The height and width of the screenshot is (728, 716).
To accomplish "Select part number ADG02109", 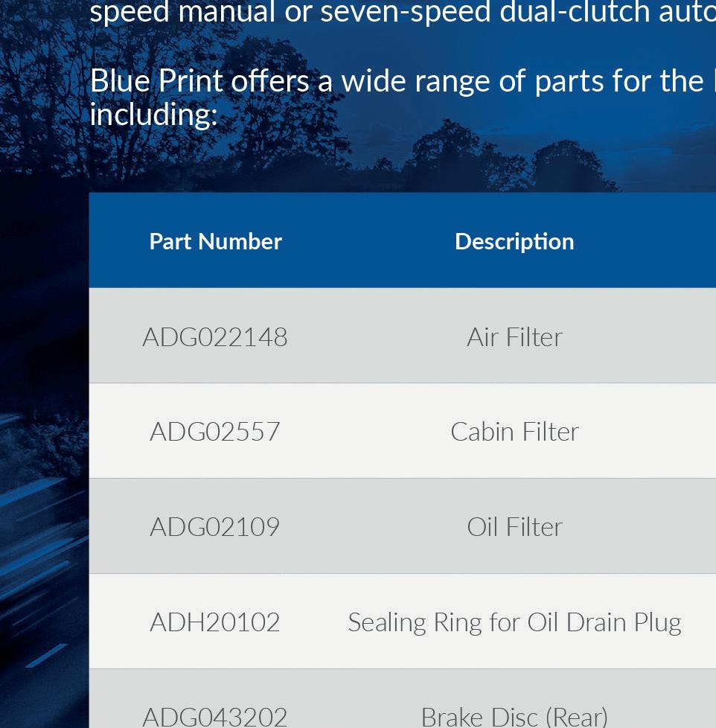I will pyautogui.click(x=215, y=527).
